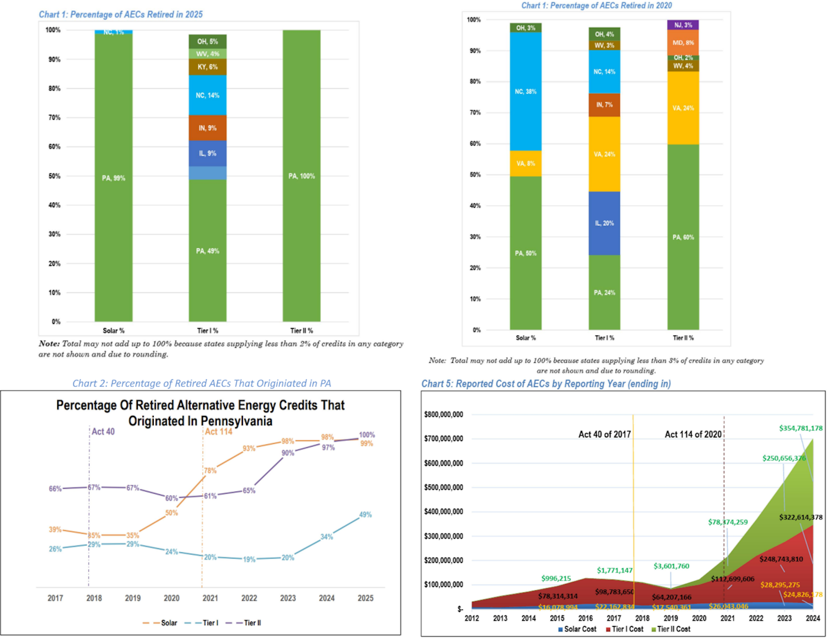Select the "Solar" legend entry in line chart
The image size is (838, 644).
coord(160,623)
